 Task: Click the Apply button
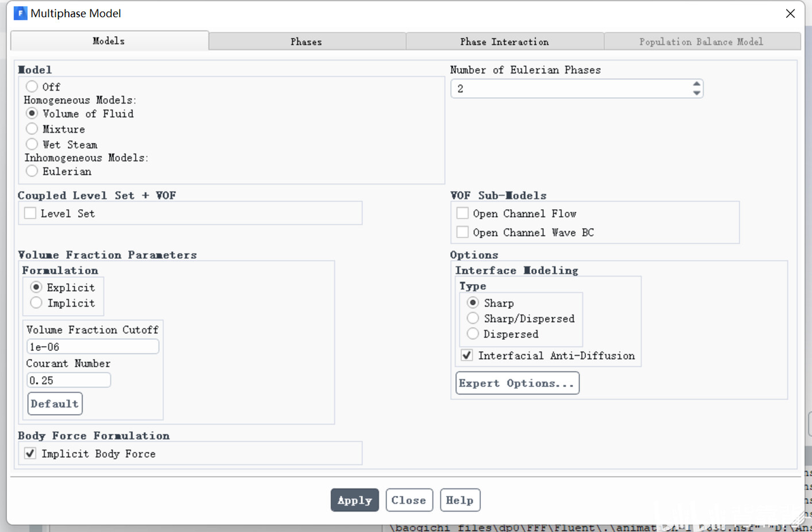click(355, 500)
